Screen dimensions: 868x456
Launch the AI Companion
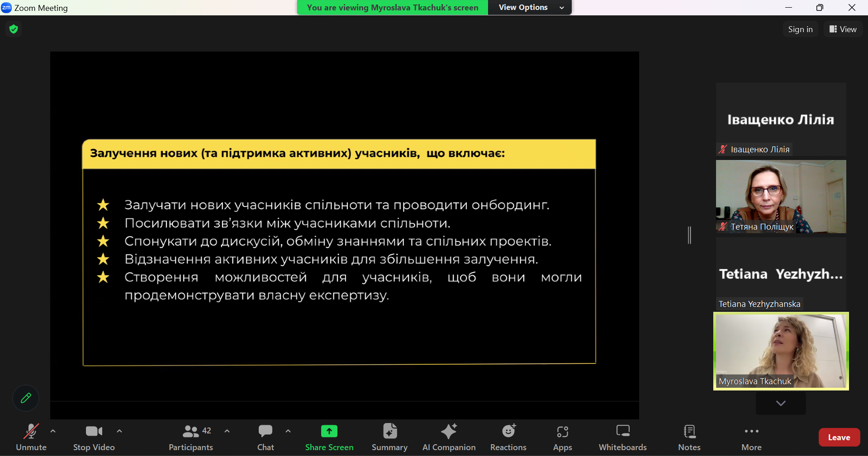tap(449, 432)
